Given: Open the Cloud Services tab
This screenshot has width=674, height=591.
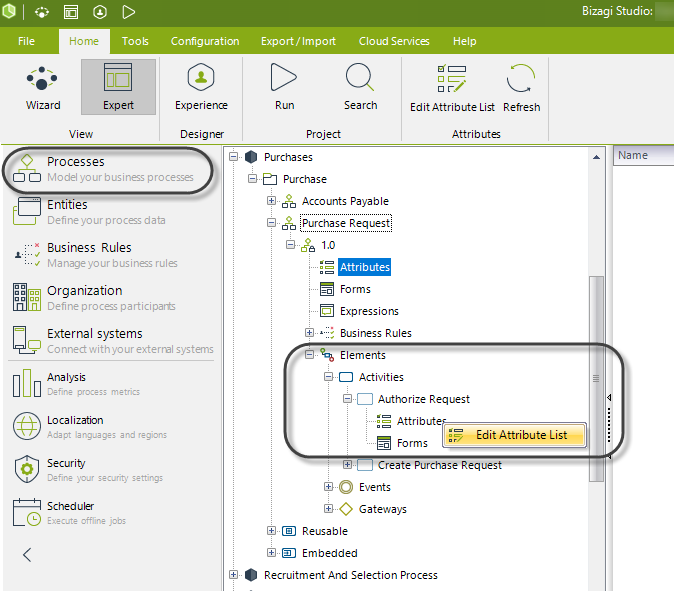Looking at the screenshot, I should [x=394, y=41].
